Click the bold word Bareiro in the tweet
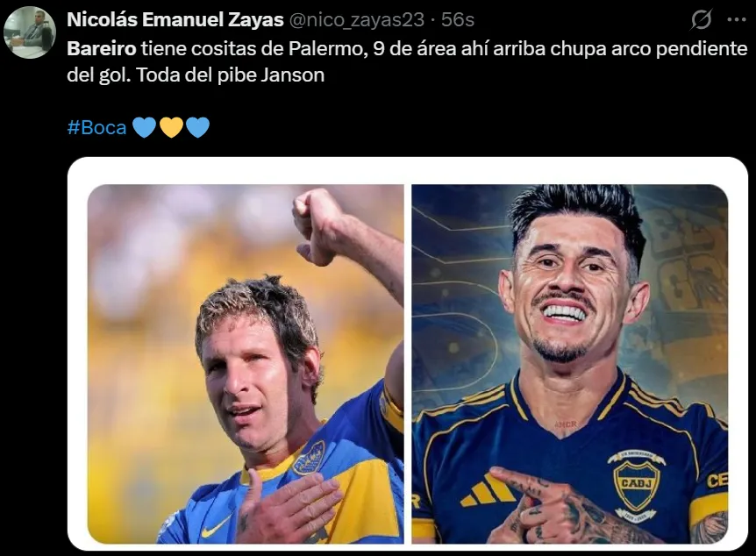 pos(102,49)
